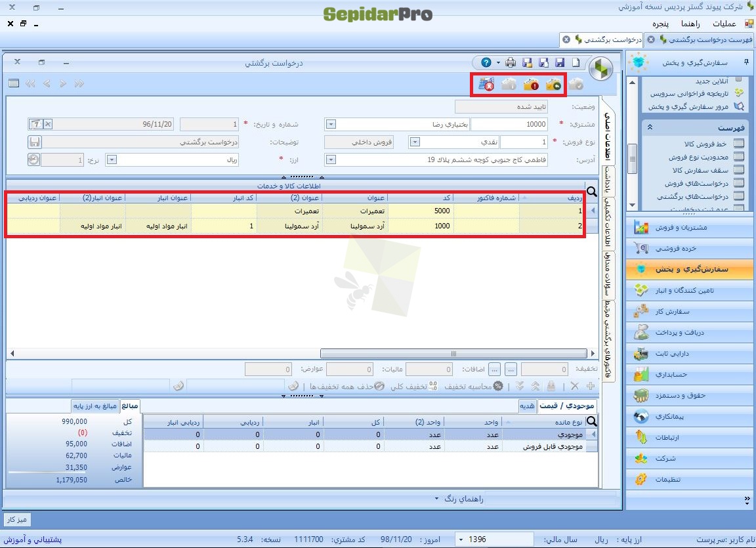Open the تامین کنندگان و انبار module

coord(690,290)
